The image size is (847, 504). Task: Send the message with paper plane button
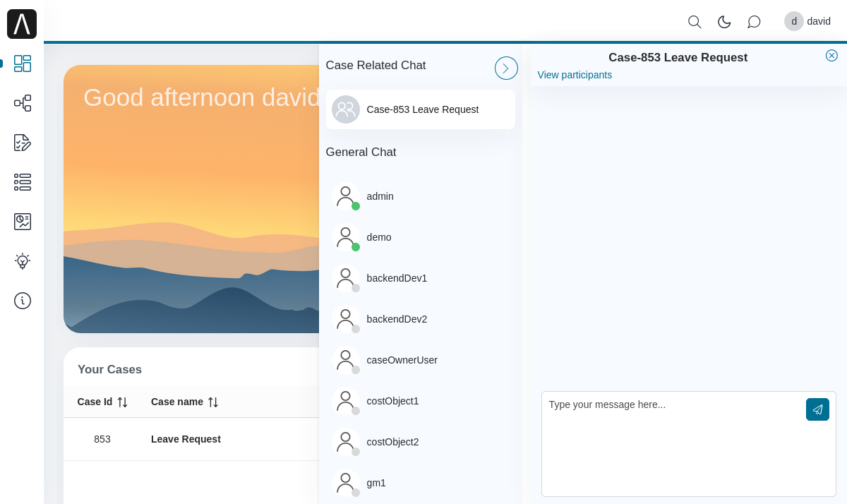click(817, 409)
